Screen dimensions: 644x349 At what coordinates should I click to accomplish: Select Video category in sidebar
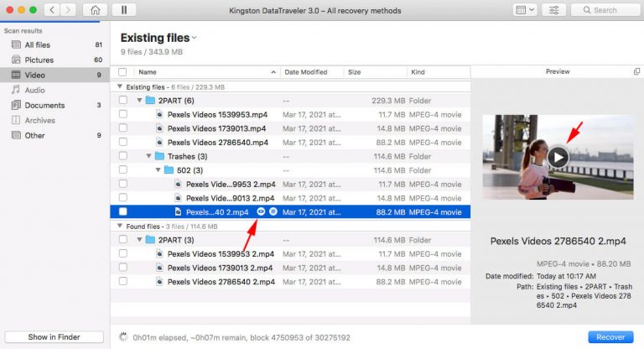(x=55, y=75)
